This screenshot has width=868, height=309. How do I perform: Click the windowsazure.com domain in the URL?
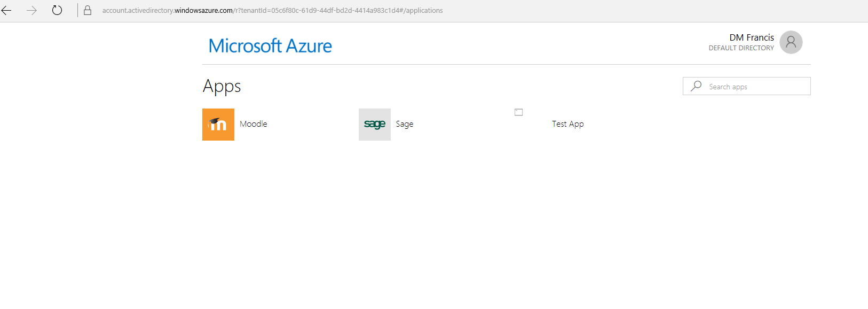click(x=204, y=10)
